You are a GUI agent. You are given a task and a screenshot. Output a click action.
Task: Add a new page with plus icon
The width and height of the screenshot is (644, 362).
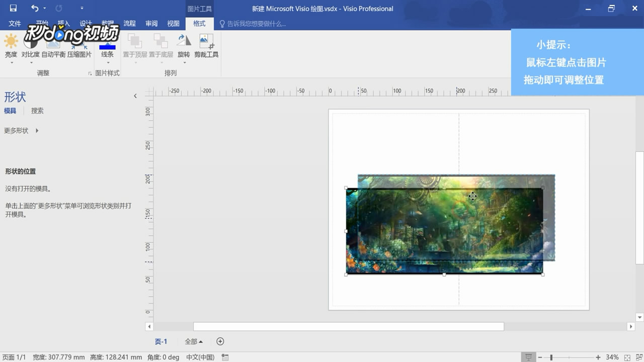coord(220,341)
